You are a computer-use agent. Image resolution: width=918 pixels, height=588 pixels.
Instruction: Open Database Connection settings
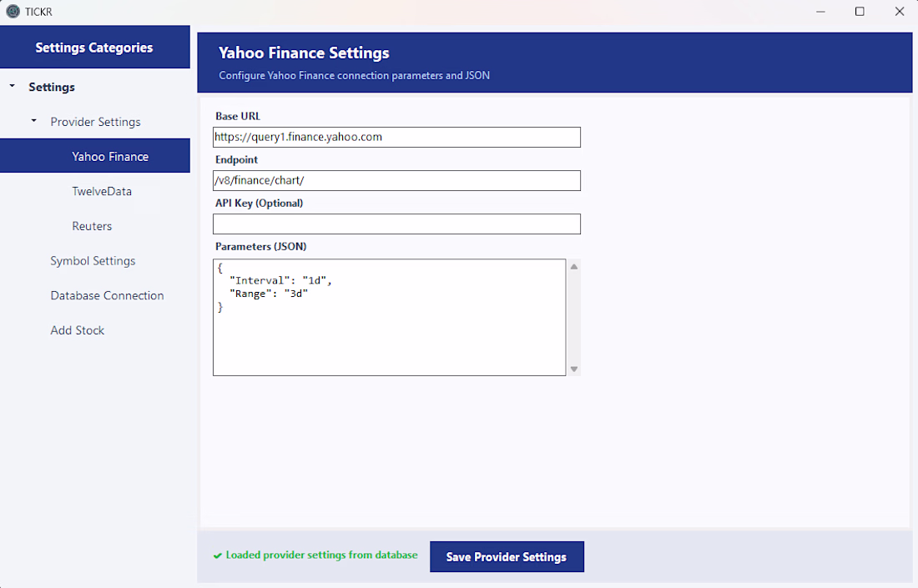coord(107,295)
